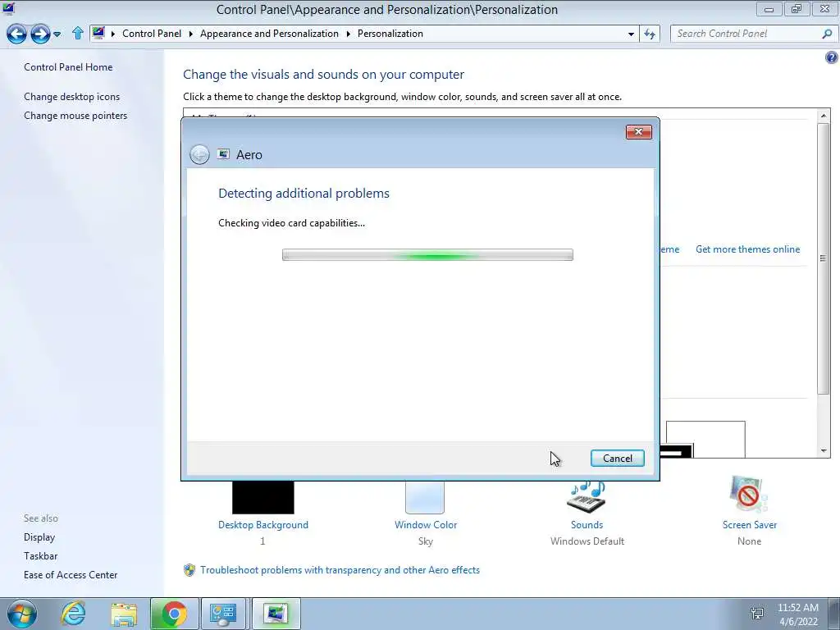Click the Show desktop strip

tap(834, 614)
